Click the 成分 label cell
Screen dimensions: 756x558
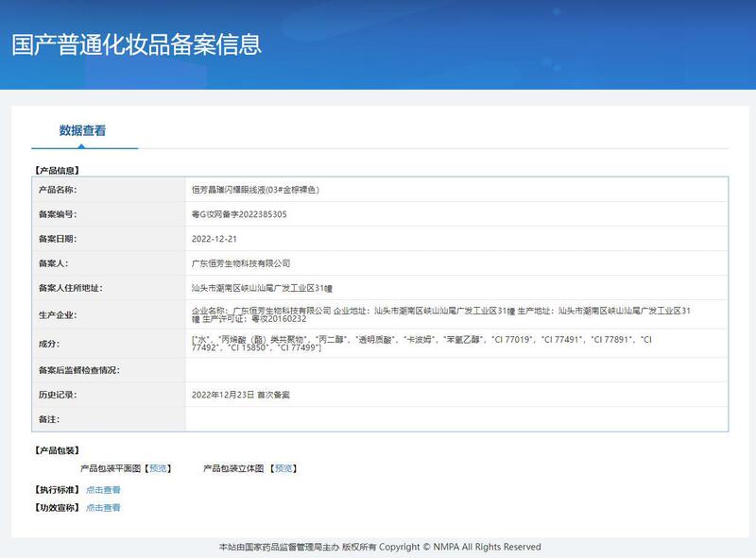pyautogui.click(x=109, y=344)
